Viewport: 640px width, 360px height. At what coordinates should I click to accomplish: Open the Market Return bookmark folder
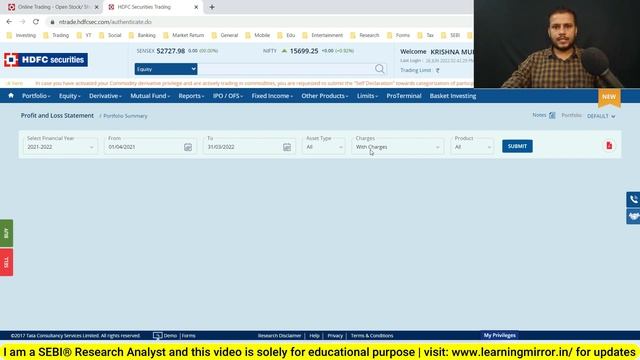183,36
